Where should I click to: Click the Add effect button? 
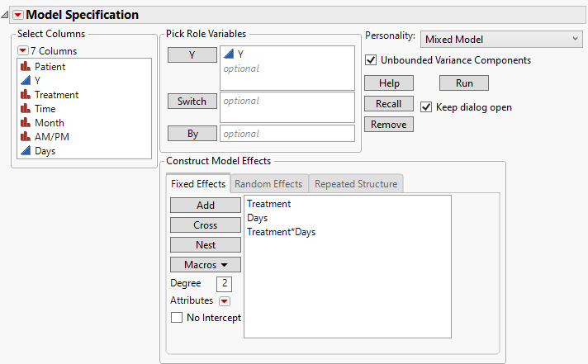pos(206,206)
